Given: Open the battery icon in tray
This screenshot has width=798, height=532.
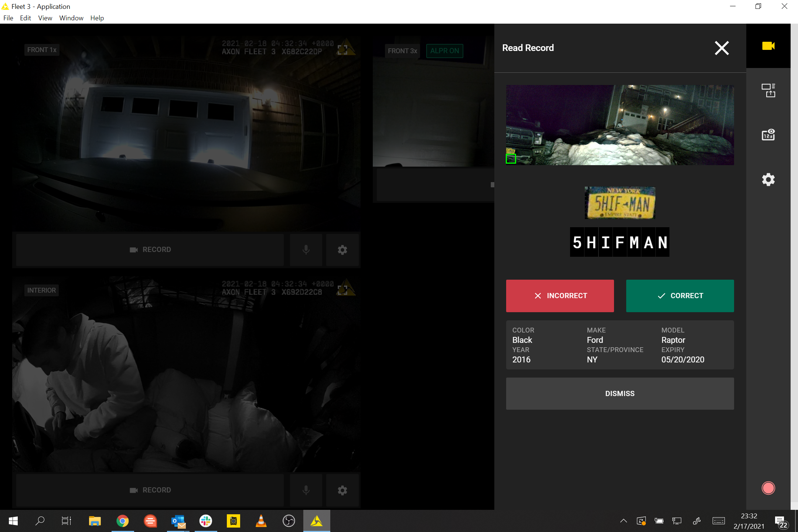Looking at the screenshot, I should pos(659,521).
